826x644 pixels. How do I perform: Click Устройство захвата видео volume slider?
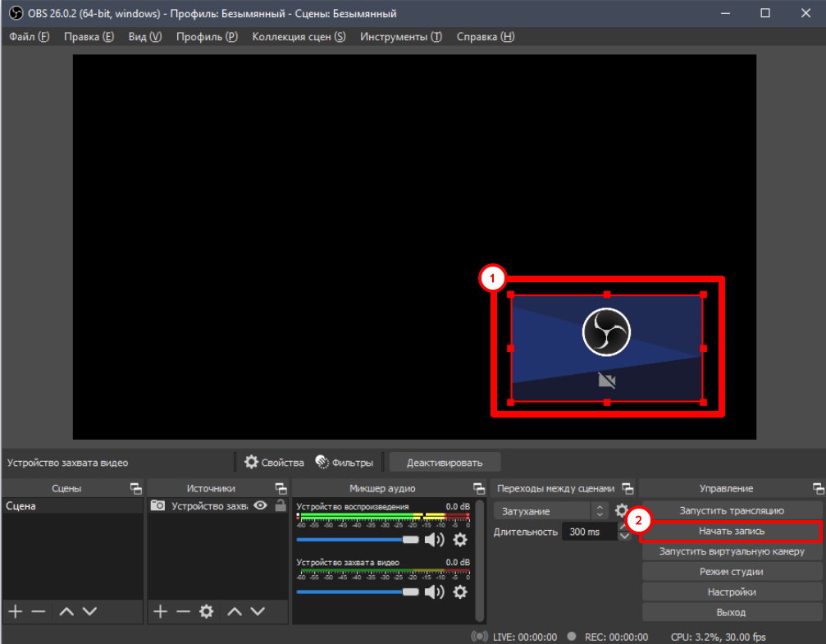click(x=357, y=591)
